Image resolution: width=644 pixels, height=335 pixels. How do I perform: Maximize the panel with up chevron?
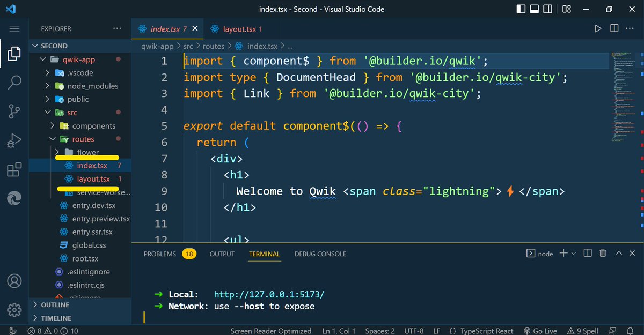618,253
